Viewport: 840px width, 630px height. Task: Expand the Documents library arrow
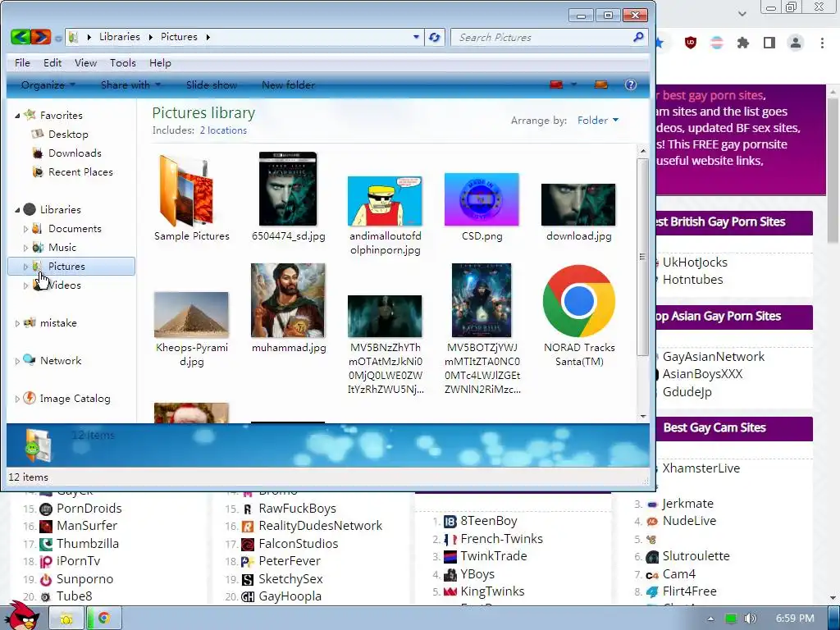pyautogui.click(x=25, y=229)
